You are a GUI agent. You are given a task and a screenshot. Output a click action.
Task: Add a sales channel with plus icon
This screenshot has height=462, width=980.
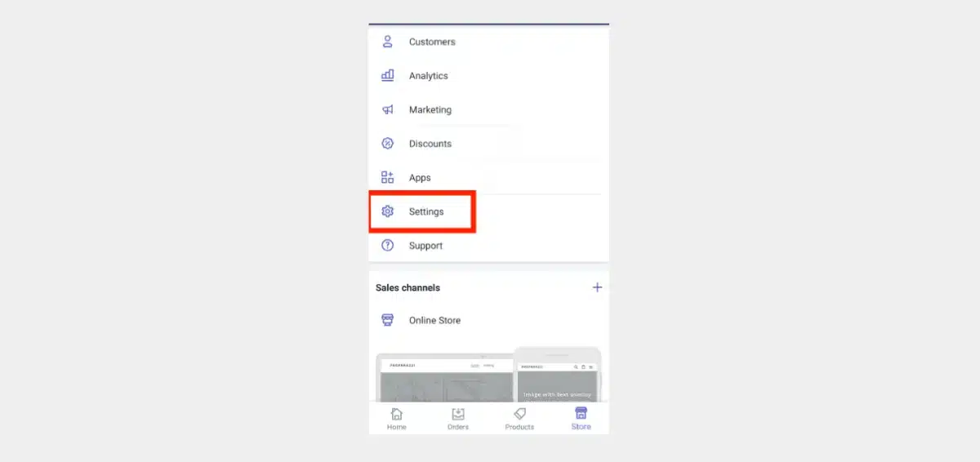tap(597, 287)
